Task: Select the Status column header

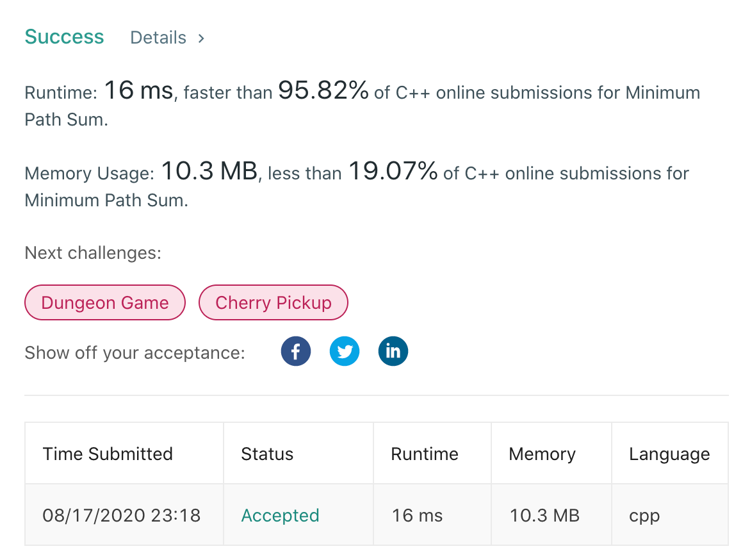Action: 267,454
